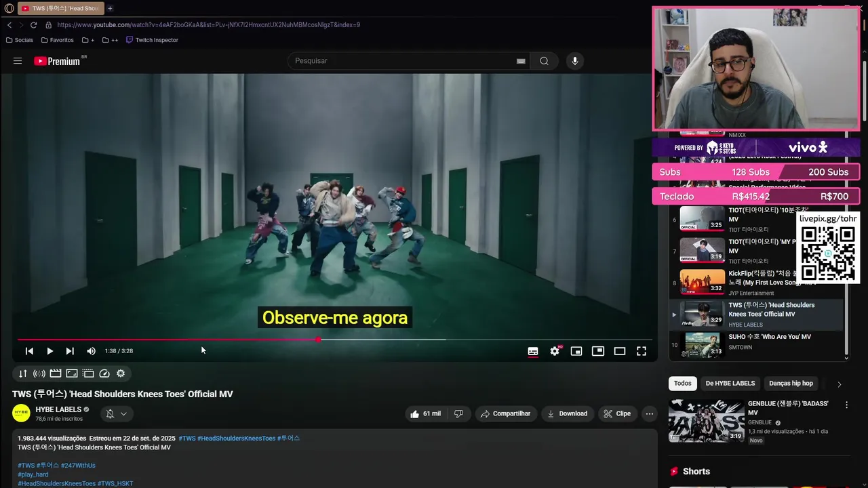Screen dimensions: 868x488
Task: Dislike the video
Action: tap(458, 413)
